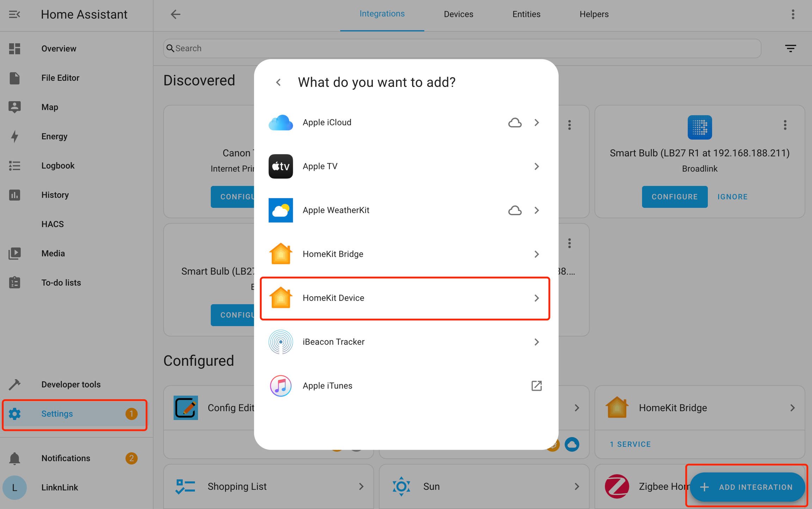This screenshot has height=509, width=812.
Task: Expand the Apple TV integration option
Action: point(405,166)
